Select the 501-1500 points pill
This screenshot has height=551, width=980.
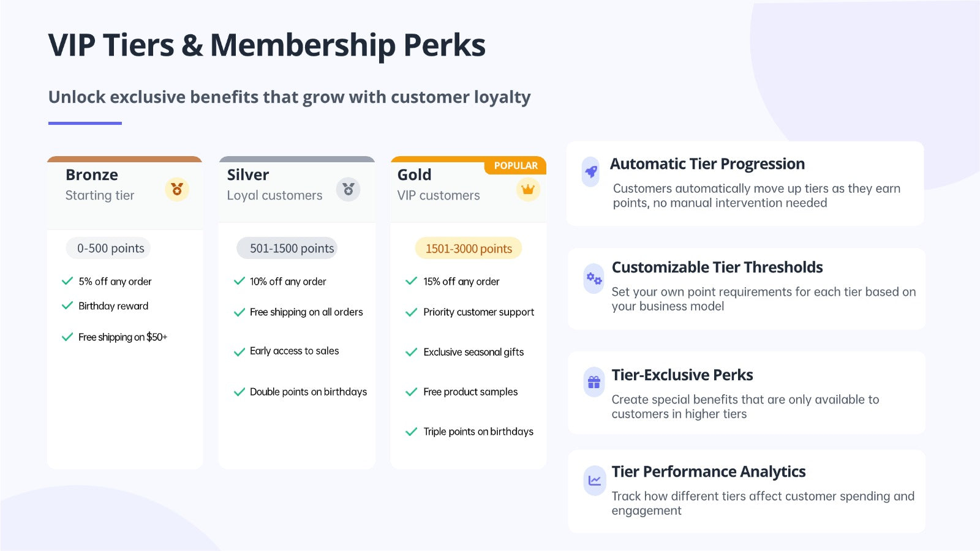[x=287, y=248]
